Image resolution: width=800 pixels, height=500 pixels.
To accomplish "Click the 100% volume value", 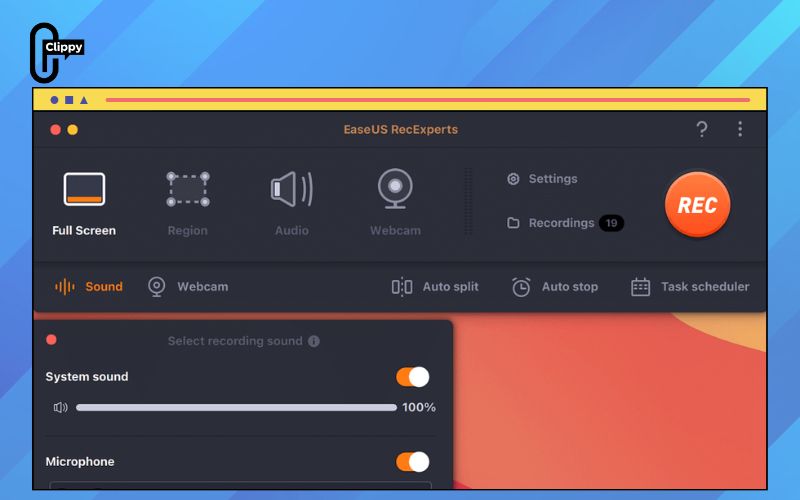I will (419, 407).
